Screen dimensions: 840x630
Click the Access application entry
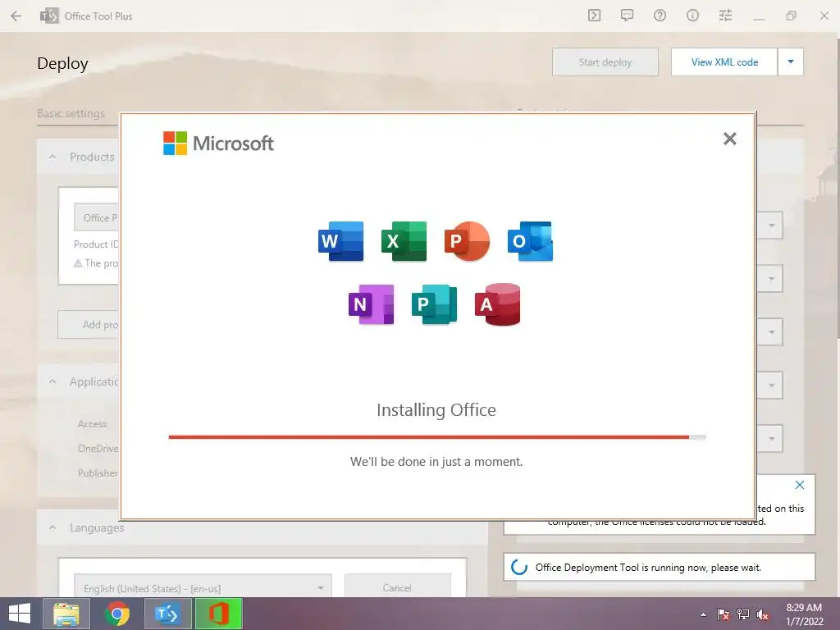point(92,424)
